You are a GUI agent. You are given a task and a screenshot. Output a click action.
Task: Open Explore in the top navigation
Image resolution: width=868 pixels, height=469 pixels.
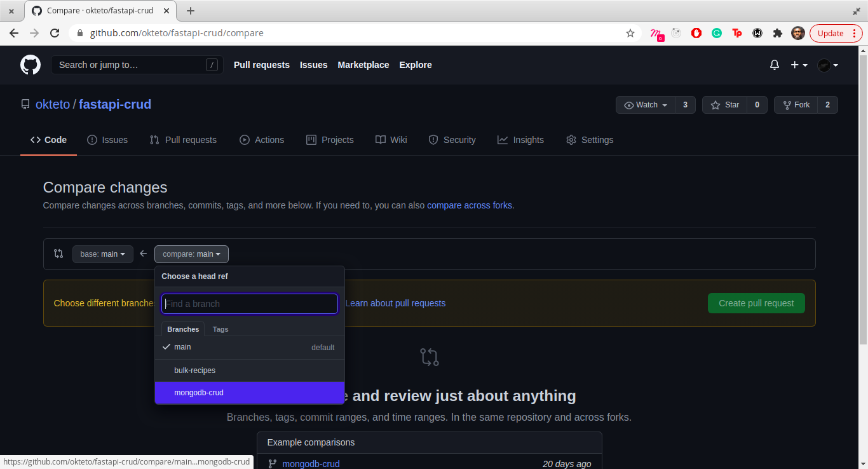(x=416, y=65)
